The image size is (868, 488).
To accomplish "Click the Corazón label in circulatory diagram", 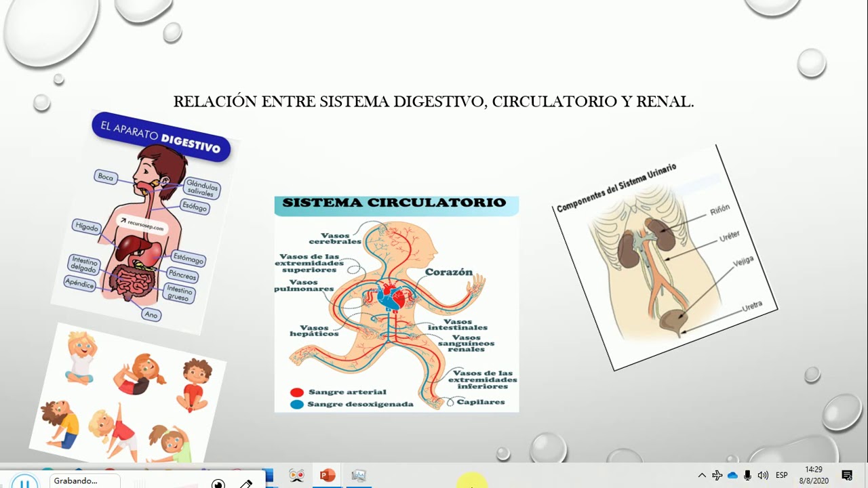I will click(448, 272).
